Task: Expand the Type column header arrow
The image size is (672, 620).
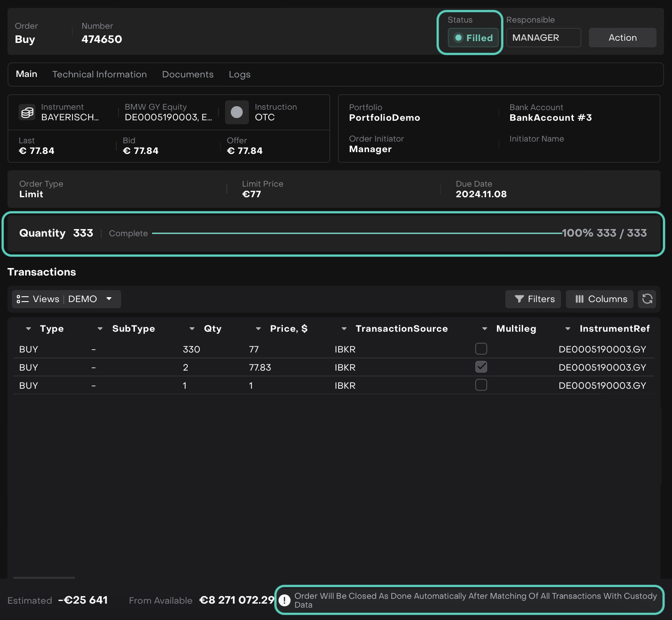Action: [28, 329]
